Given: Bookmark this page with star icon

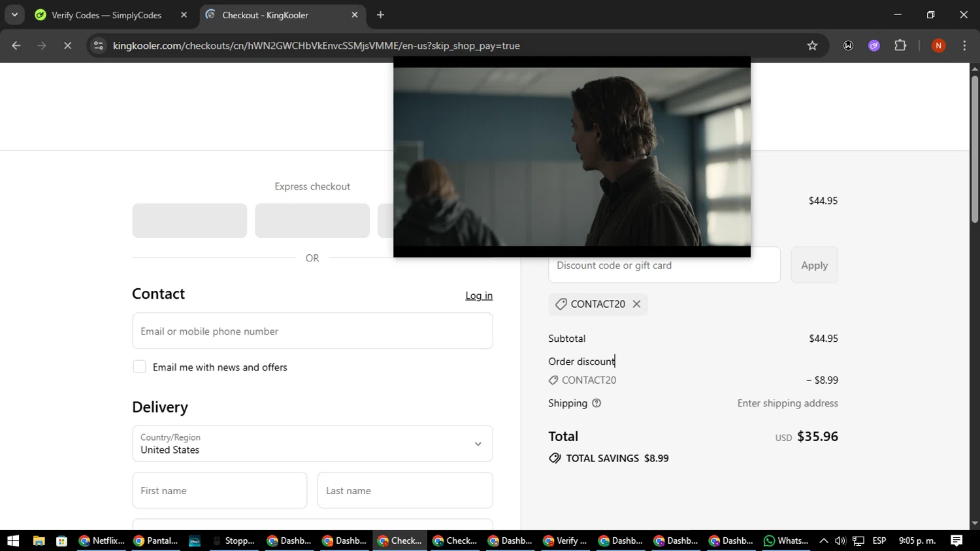Looking at the screenshot, I should point(812,46).
